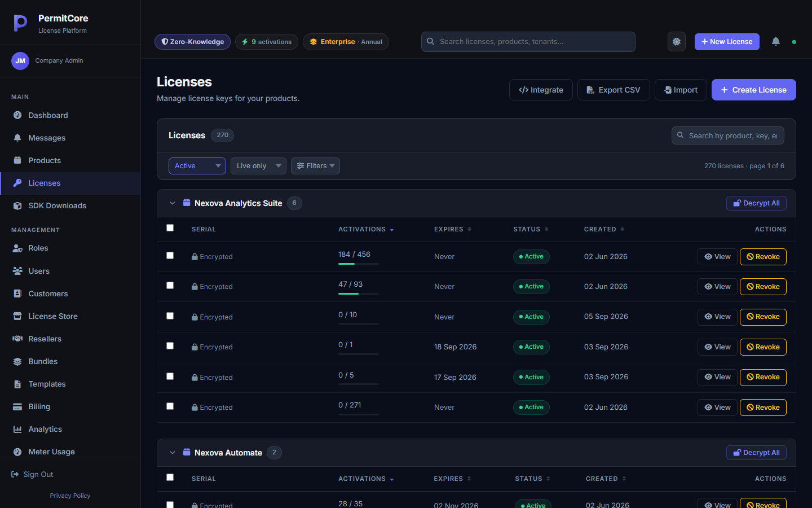Click the lock icon on the 184 / 456 row

click(x=195, y=257)
